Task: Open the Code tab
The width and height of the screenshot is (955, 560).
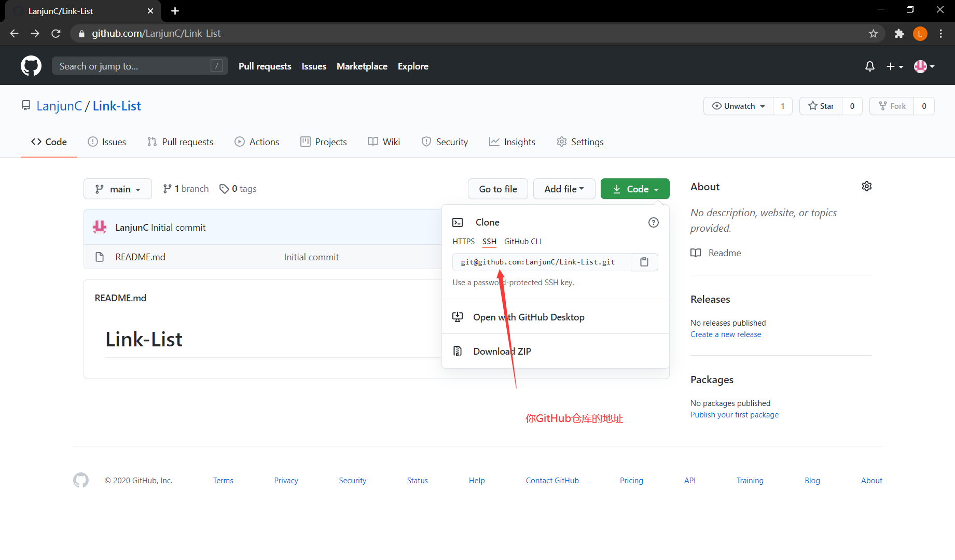Action: click(49, 142)
